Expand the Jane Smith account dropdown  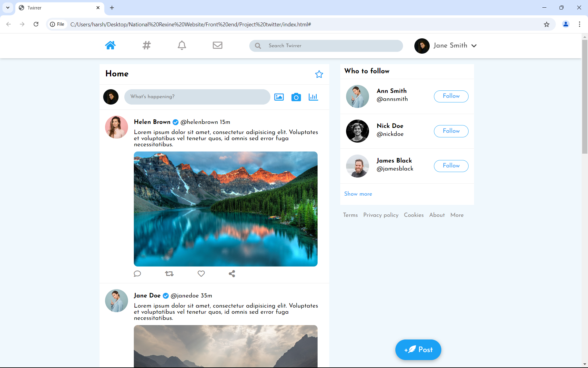[x=474, y=46]
